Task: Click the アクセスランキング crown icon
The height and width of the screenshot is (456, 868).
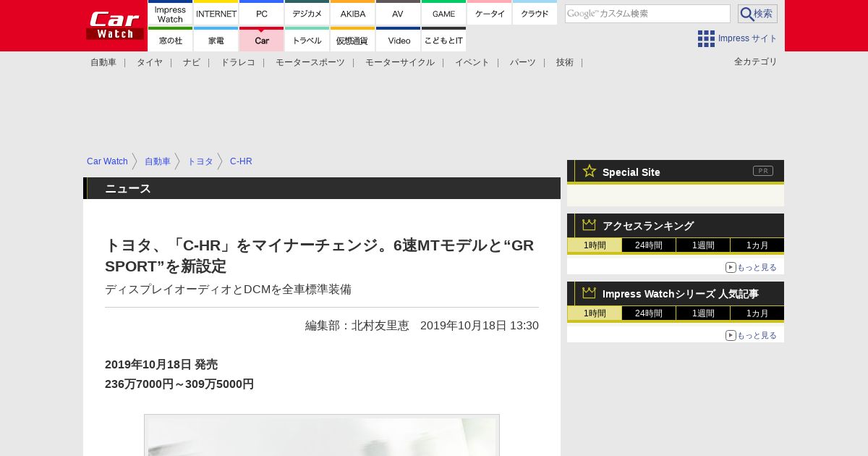Action: tap(590, 225)
